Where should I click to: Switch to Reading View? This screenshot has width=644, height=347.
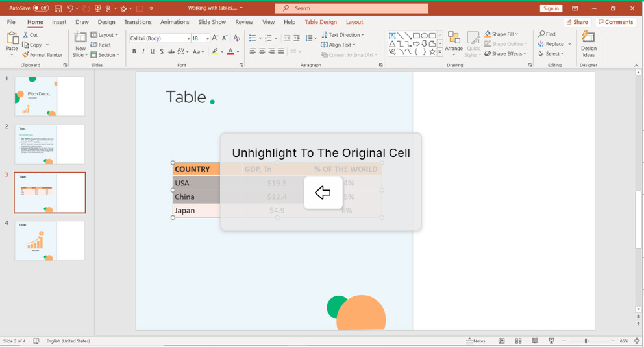point(535,341)
